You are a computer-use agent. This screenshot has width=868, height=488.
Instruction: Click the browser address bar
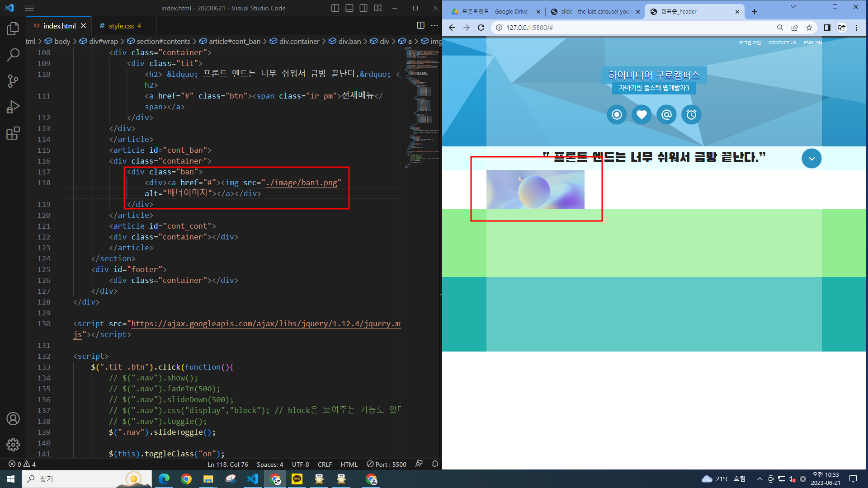click(x=633, y=28)
